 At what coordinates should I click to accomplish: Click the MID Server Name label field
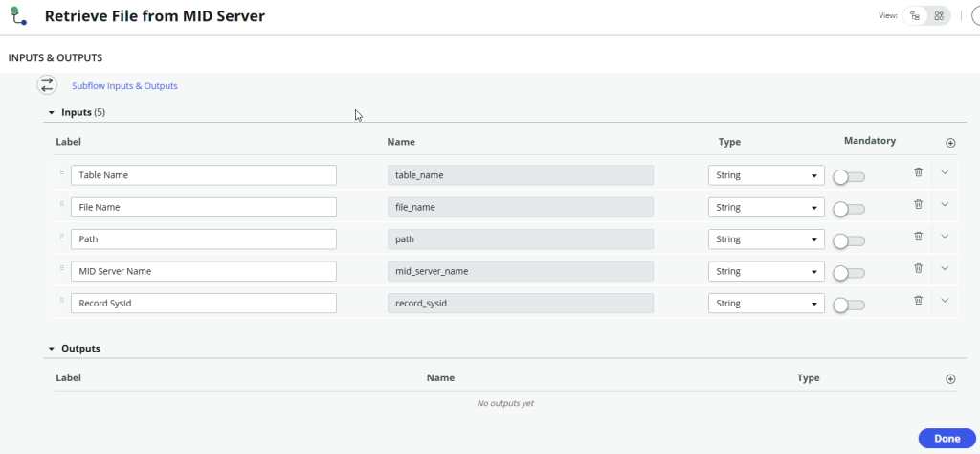click(x=203, y=271)
